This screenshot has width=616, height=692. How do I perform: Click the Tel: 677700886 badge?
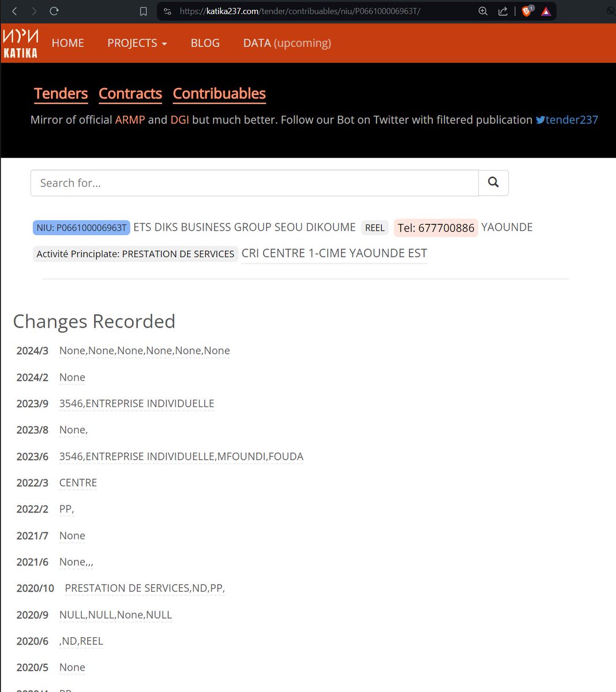pyautogui.click(x=436, y=228)
